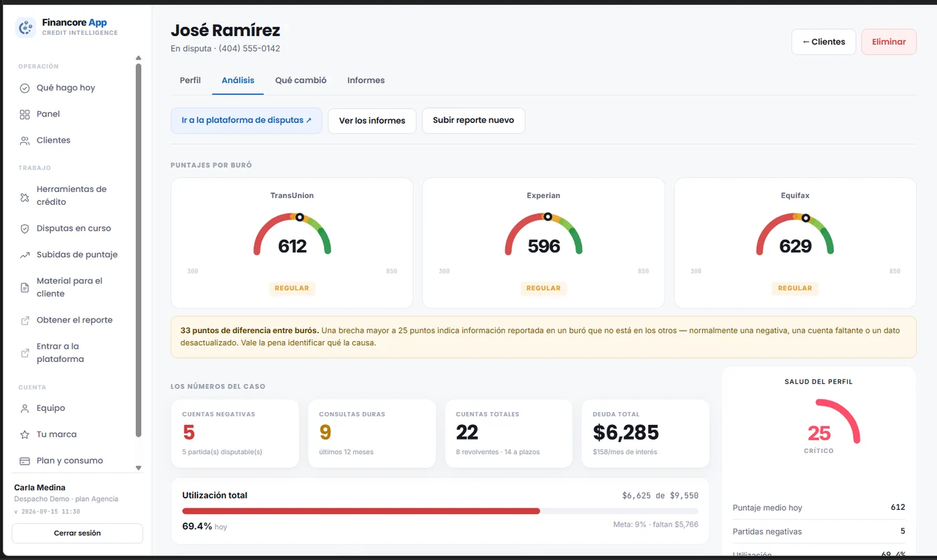Screen dimensions: 937x560
Task: Click Herramientas de crédito tools icon
Action: 25,197
